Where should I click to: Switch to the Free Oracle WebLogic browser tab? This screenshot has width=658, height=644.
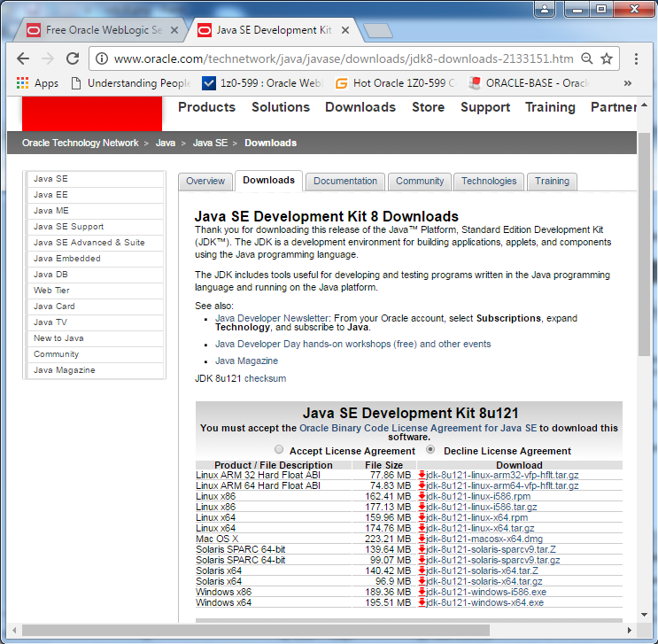click(x=99, y=30)
